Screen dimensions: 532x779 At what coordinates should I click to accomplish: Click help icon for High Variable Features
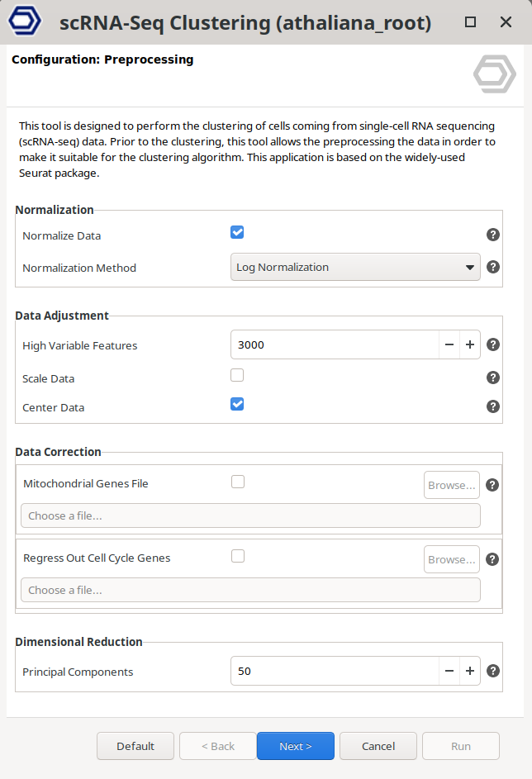[x=493, y=344]
